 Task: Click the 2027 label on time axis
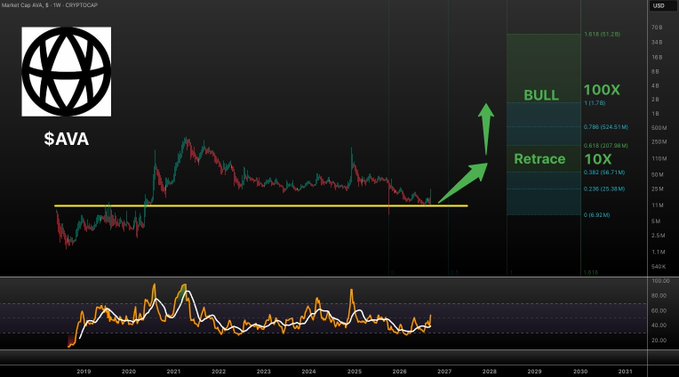pos(444,371)
